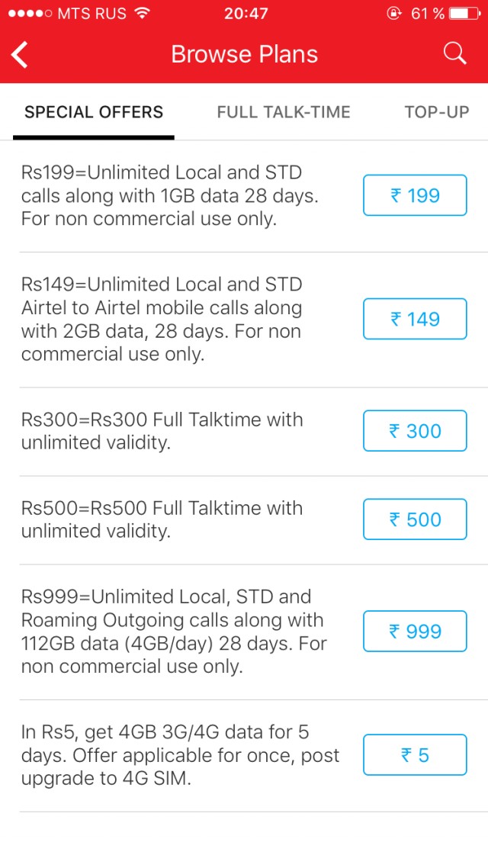488x868 pixels.
Task: Tap the rotation lock status icon
Action: pos(394,14)
